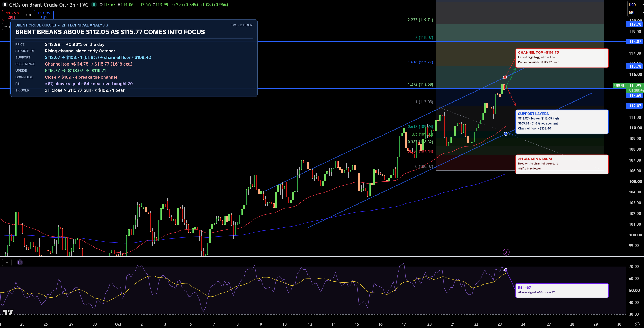Viewport: 644px width, 328px height.
Task: Click the spread value 0.01
Action: coord(28,15)
